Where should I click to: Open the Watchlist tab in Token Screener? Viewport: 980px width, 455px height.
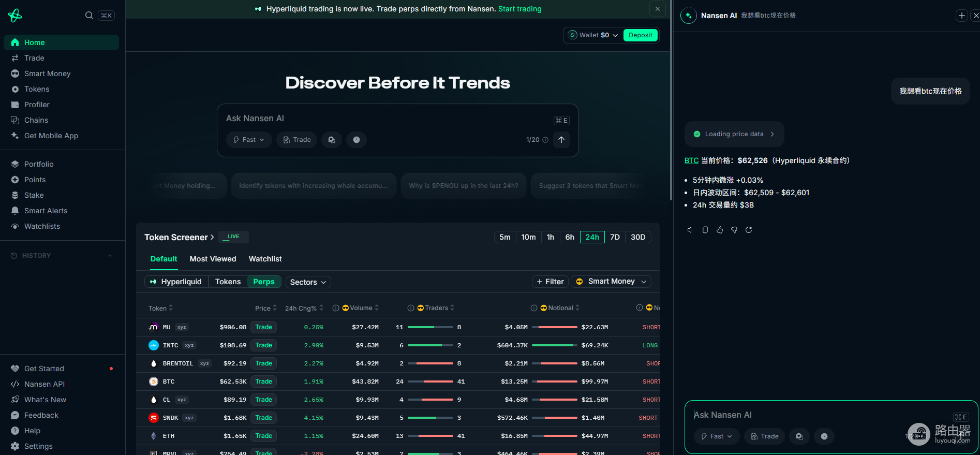tap(265, 259)
